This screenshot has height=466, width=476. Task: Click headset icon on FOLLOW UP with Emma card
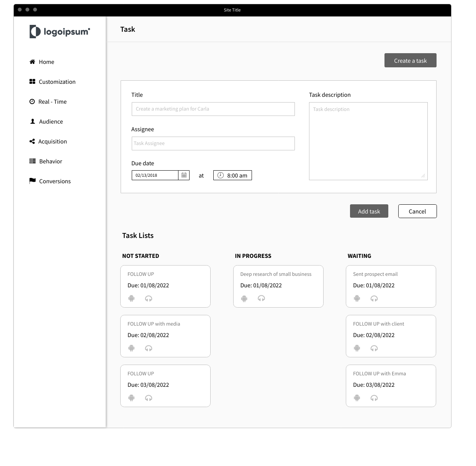(374, 398)
